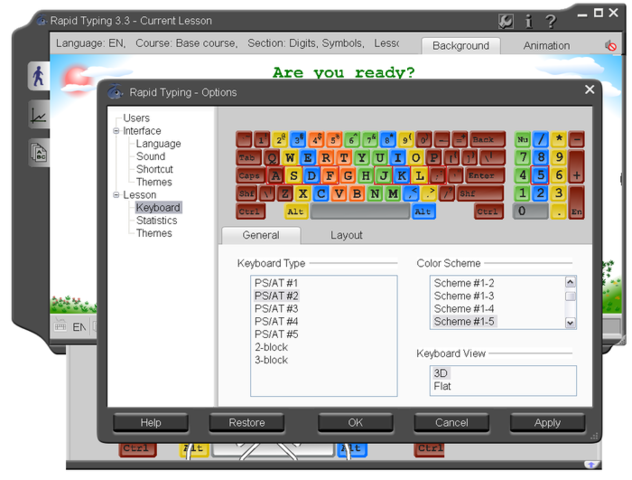Screen dimensions: 632x480
Task: Open the info icon in main title bar
Action: pyautogui.click(x=528, y=21)
